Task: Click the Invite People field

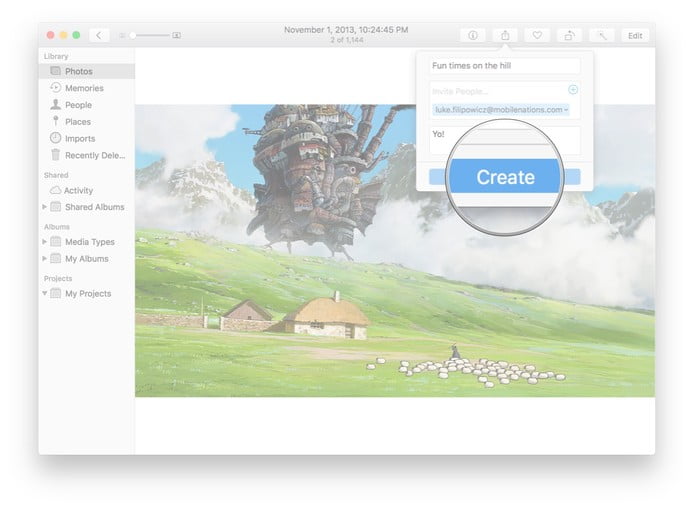Action: pyautogui.click(x=496, y=91)
